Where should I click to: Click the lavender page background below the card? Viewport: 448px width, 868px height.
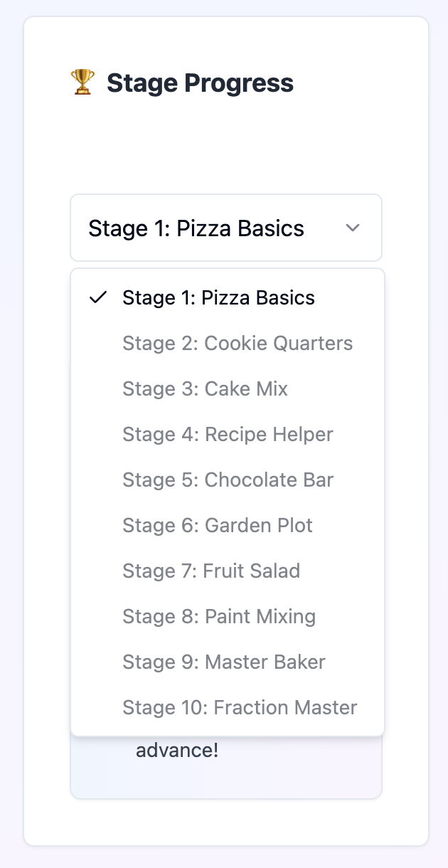coord(225,857)
